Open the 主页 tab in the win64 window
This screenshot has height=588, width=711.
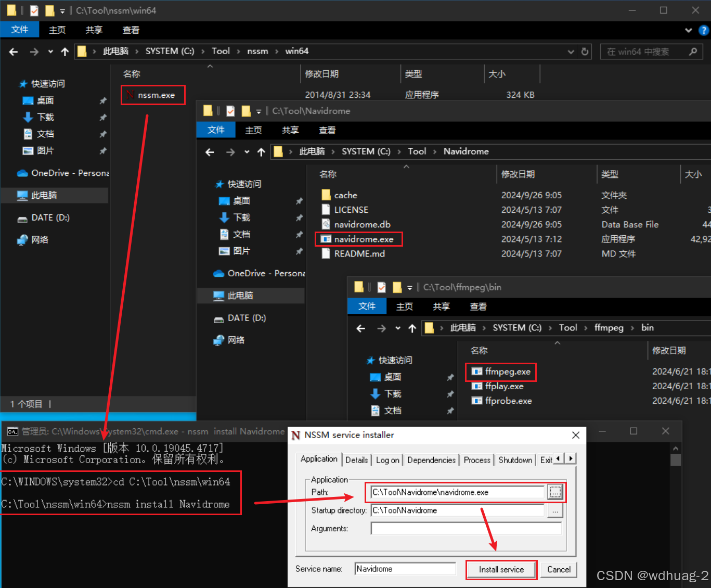(57, 30)
